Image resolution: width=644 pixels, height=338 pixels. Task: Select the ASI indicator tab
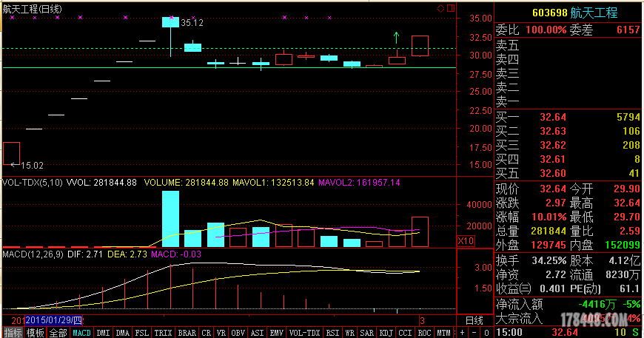click(257, 333)
